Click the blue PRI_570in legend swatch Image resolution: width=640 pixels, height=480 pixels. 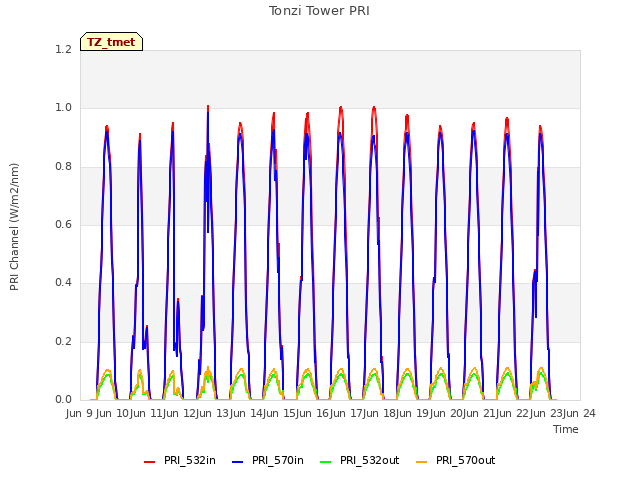[x=238, y=462]
